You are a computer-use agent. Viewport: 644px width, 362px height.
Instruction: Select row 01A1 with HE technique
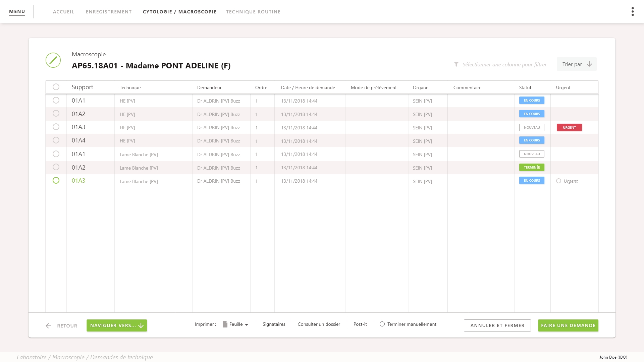56,100
